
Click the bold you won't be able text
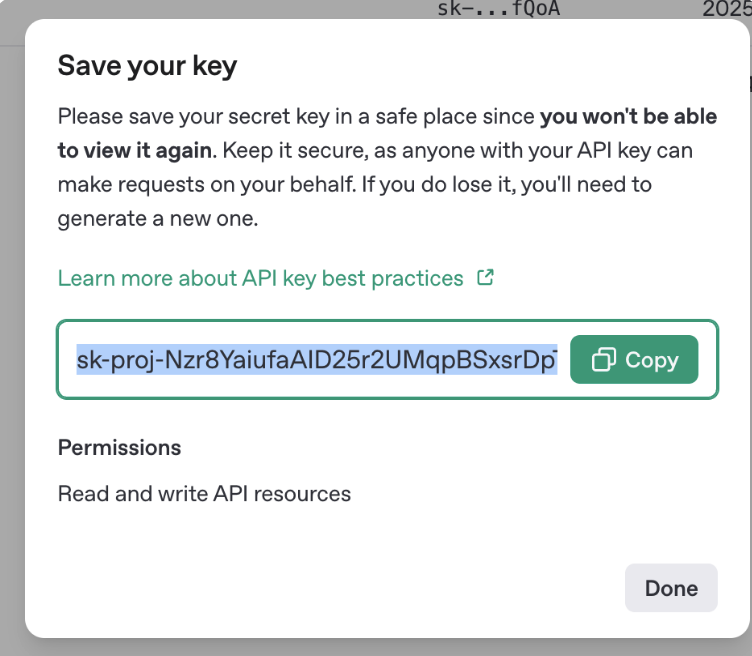pyautogui.click(x=628, y=116)
